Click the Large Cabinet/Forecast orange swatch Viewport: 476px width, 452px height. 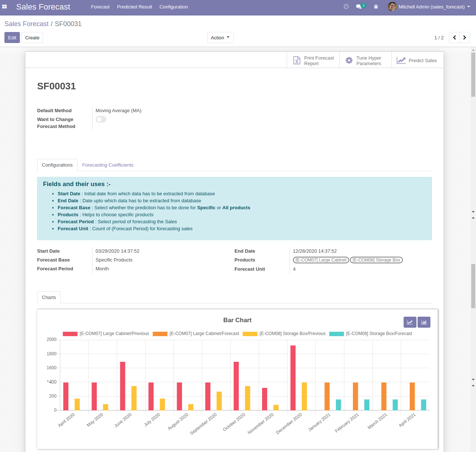160,334
